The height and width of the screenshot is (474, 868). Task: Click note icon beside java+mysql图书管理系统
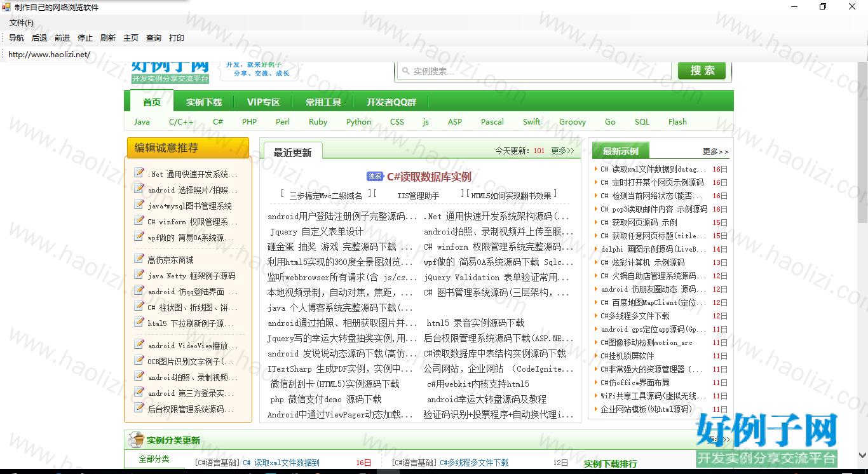click(139, 204)
